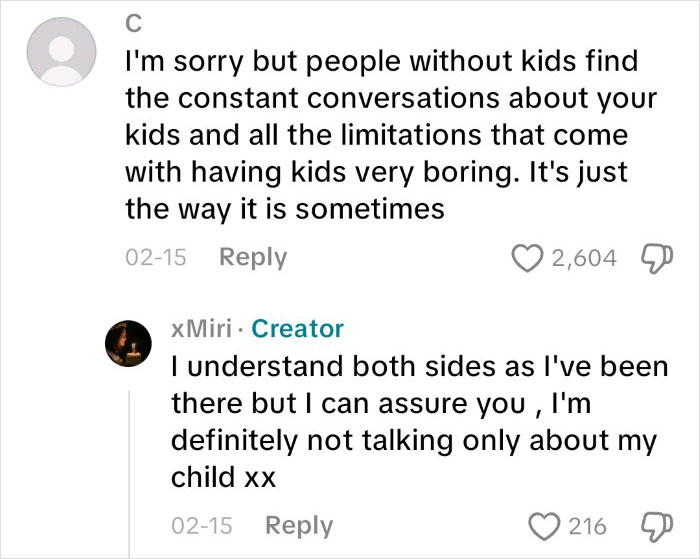This screenshot has width=700, height=559.
Task: Click the 02-15 date under C's comment
Action: 155,258
